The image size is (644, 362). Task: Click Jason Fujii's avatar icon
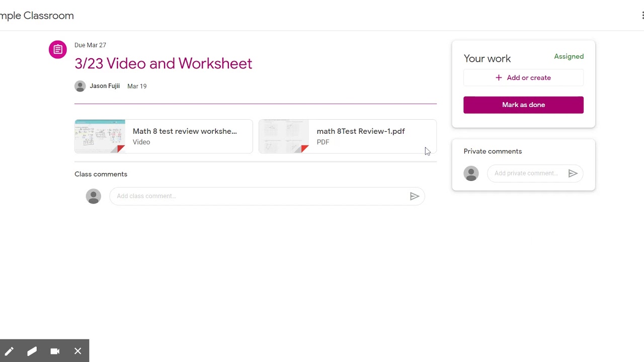tap(80, 86)
